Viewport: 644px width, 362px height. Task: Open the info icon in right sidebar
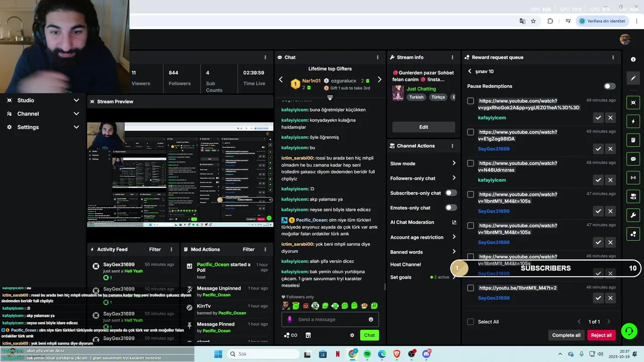coord(633,59)
